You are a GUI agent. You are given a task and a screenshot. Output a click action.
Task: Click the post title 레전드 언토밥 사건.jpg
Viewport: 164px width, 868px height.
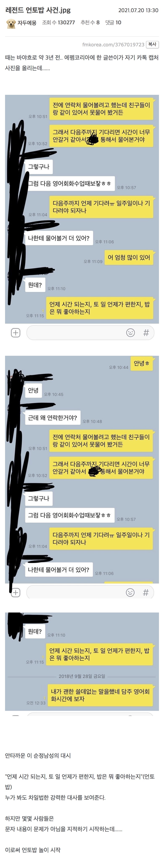pyautogui.click(x=38, y=10)
